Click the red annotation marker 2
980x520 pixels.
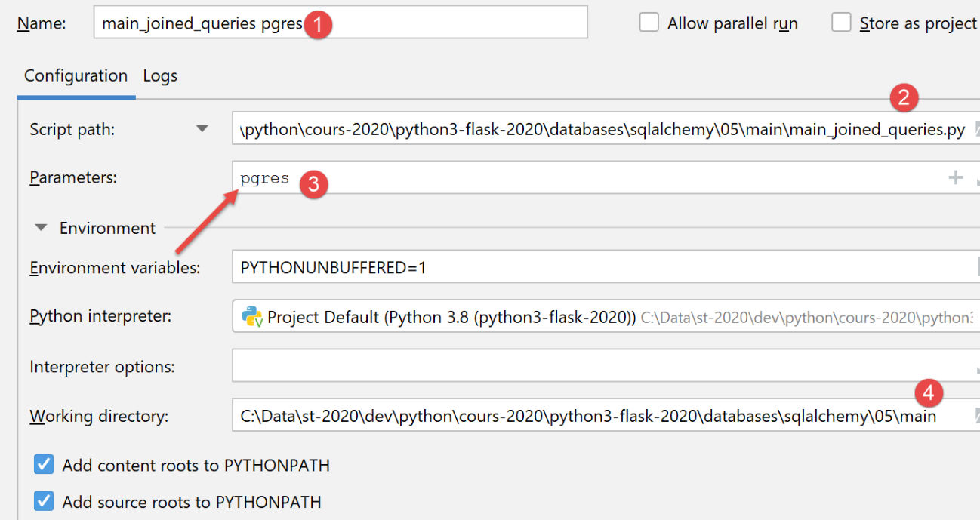pos(904,97)
